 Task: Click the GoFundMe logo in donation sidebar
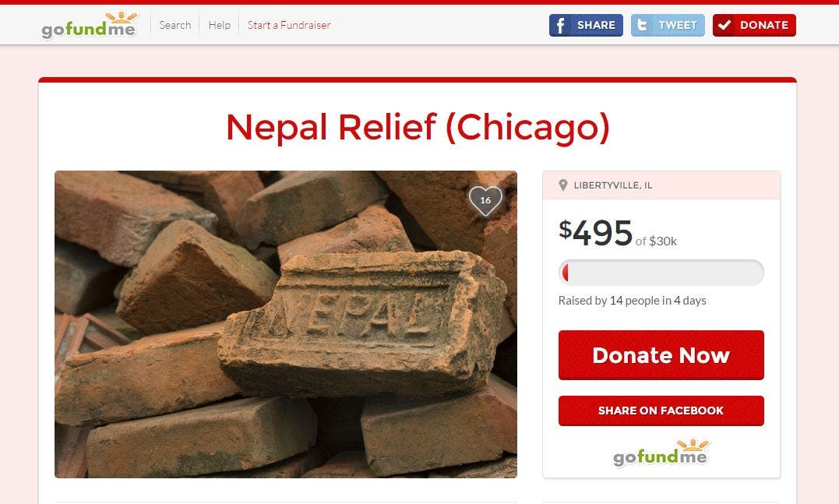(x=661, y=453)
